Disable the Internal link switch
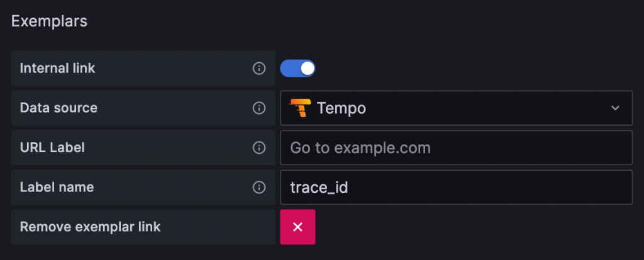The image size is (644, 260). (x=297, y=68)
